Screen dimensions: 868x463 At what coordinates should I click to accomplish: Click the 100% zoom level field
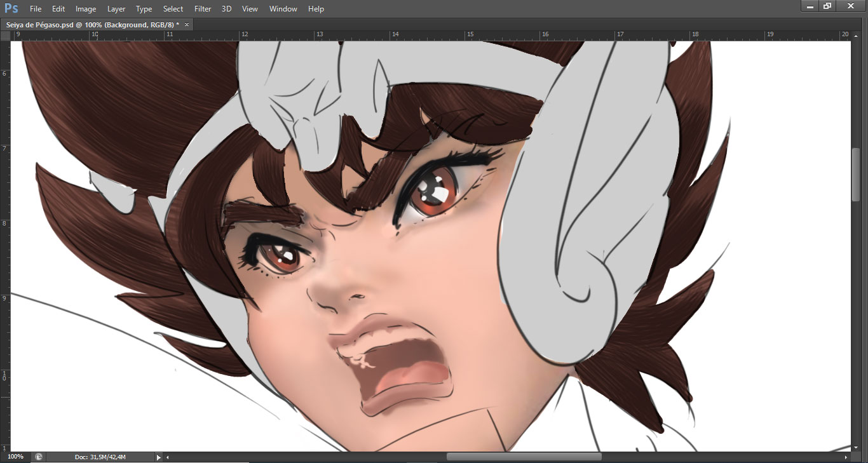pyautogui.click(x=15, y=457)
